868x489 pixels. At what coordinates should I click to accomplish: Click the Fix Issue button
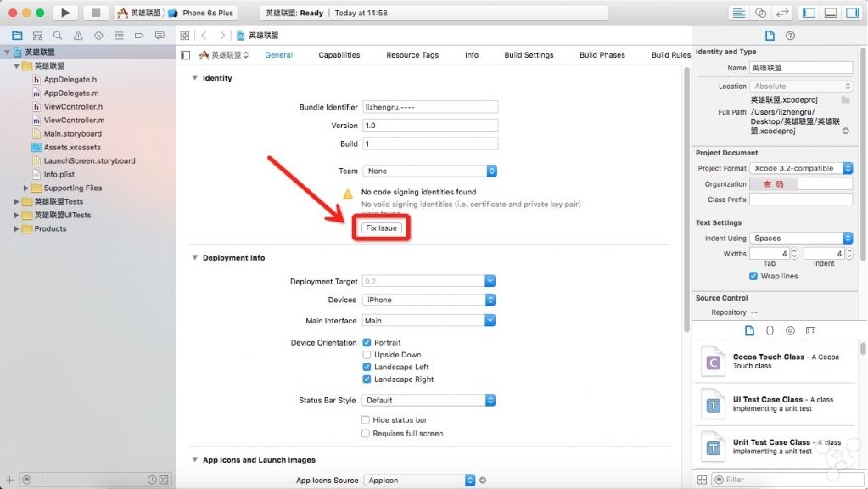click(x=381, y=228)
